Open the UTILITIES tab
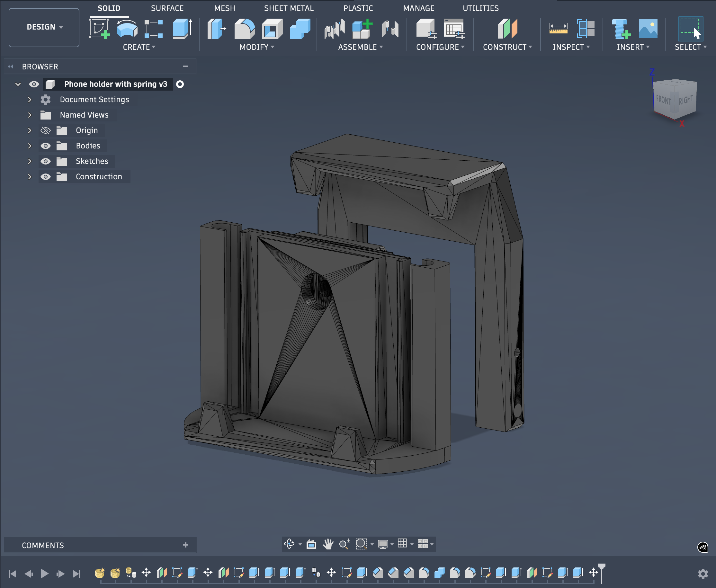716x588 pixels. [480, 8]
